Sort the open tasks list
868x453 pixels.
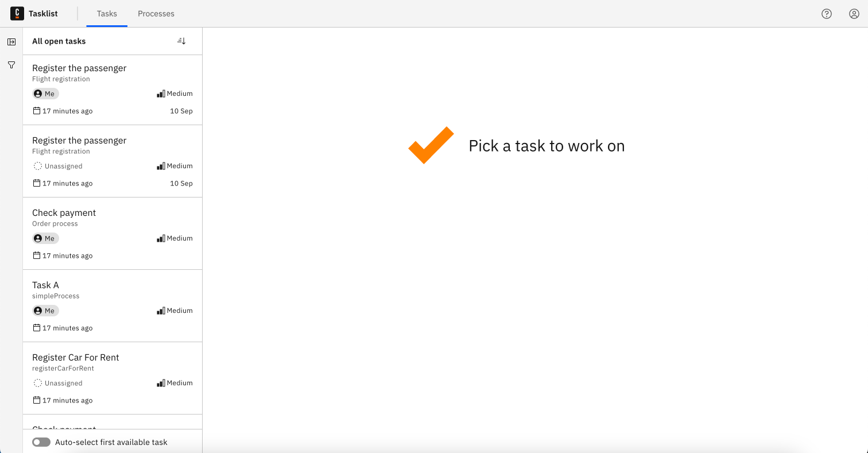coord(181,41)
